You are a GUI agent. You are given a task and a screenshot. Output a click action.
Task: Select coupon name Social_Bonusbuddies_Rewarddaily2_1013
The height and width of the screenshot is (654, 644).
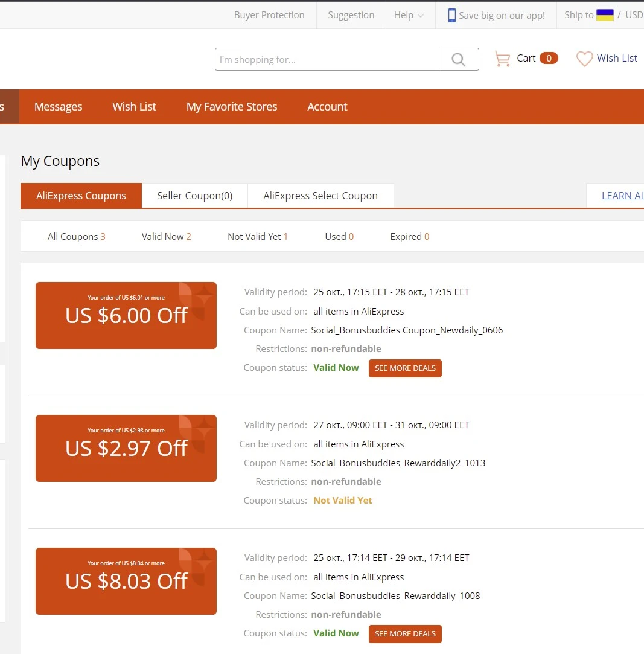point(398,463)
